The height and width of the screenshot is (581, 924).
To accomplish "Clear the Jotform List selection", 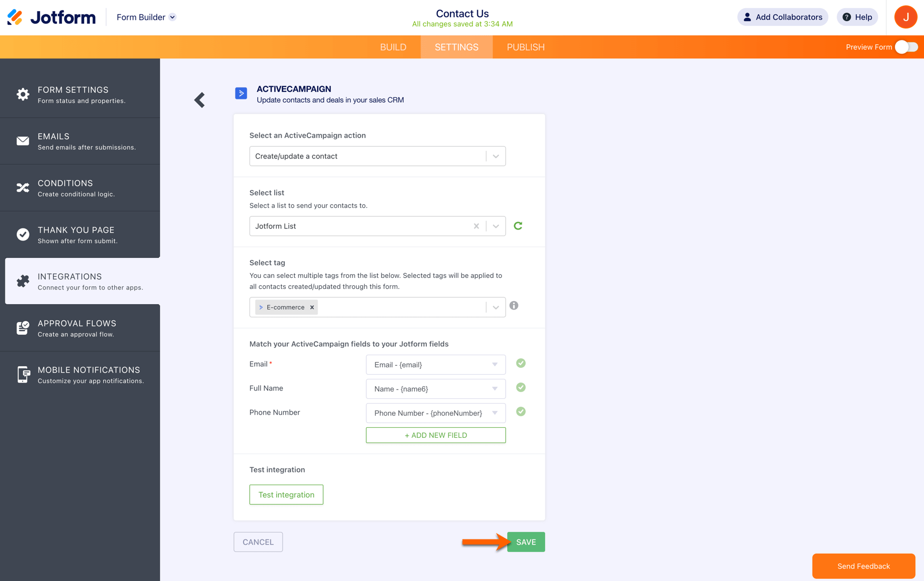I will (476, 226).
